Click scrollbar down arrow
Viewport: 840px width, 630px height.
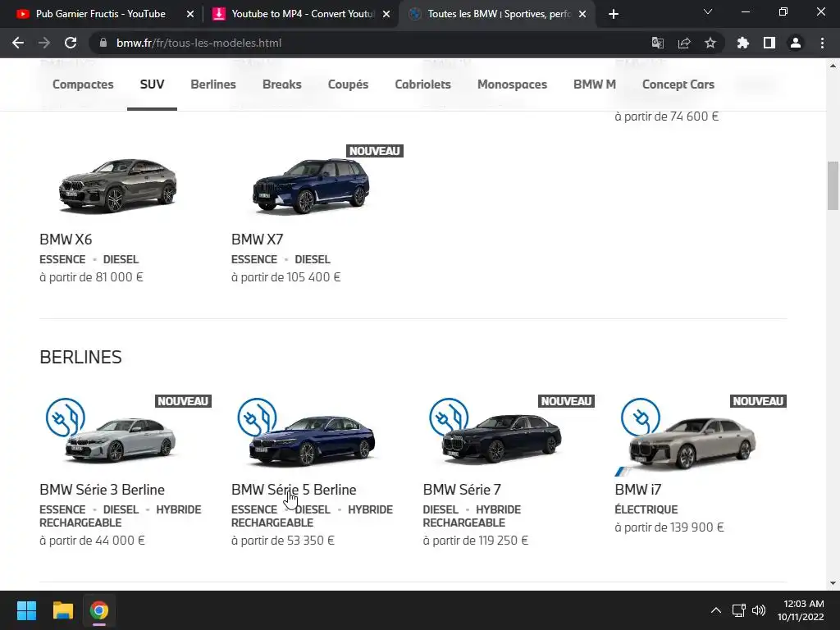pyautogui.click(x=833, y=583)
